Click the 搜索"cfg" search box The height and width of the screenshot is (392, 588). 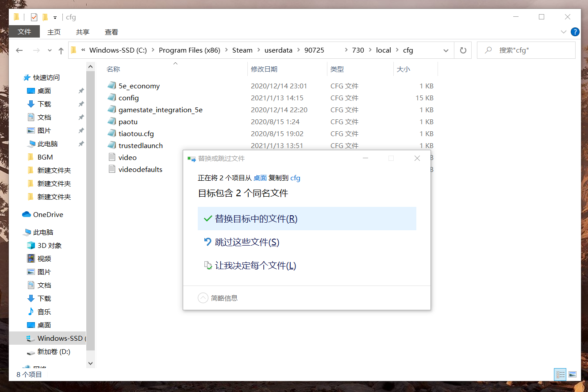(x=527, y=50)
